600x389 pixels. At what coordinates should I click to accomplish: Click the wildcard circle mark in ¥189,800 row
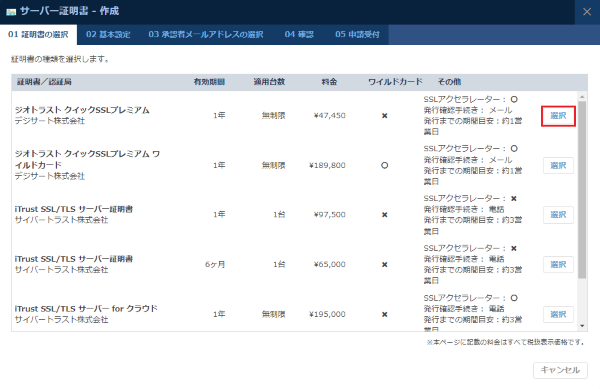tap(385, 165)
